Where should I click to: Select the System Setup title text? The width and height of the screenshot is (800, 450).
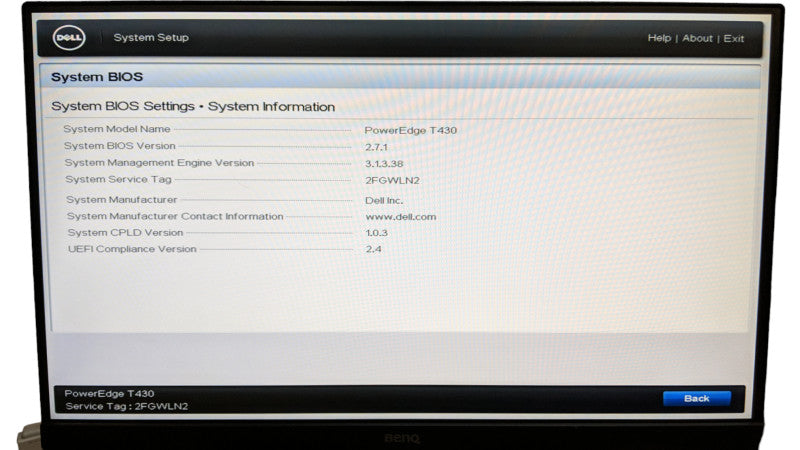coord(151,37)
